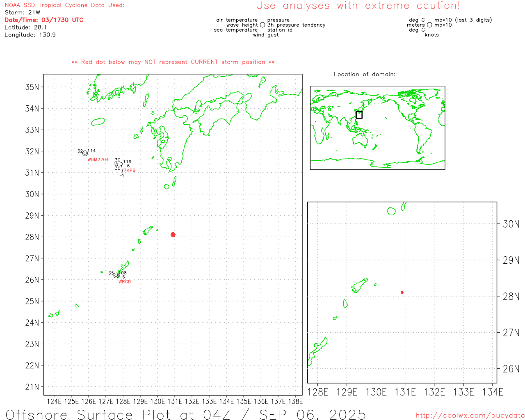Click the world map domain thumbnail

pyautogui.click(x=377, y=128)
